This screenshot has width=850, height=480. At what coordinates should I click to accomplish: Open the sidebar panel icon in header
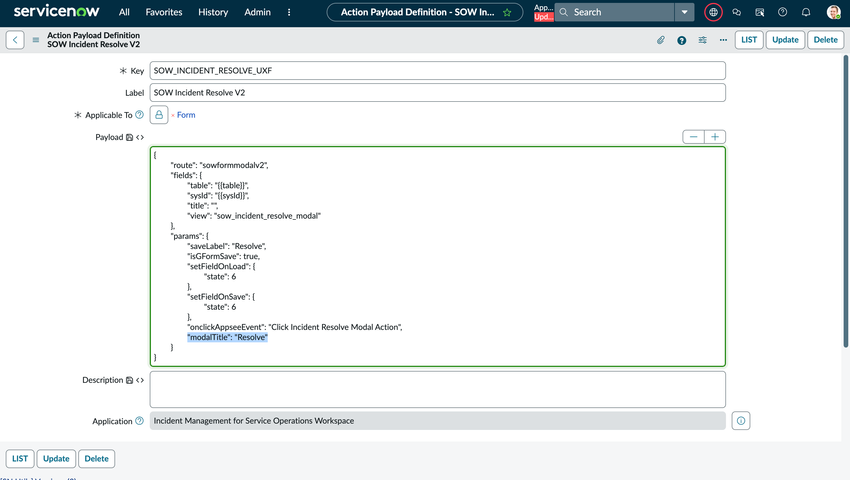pyautogui.click(x=759, y=12)
